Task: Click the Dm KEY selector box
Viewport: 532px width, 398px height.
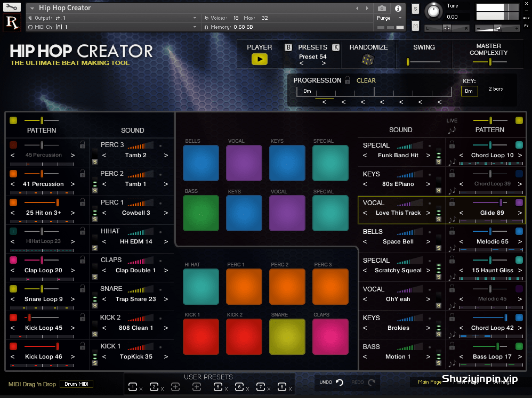Action: tap(469, 91)
